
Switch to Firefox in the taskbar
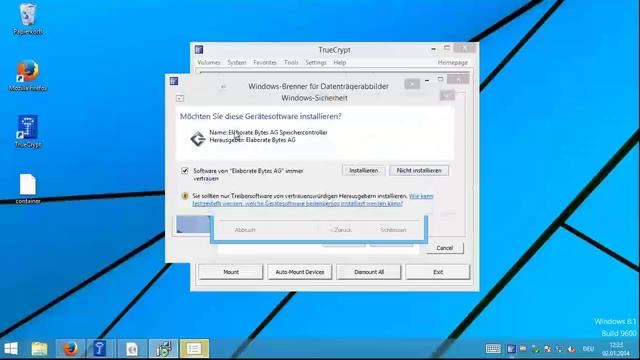[x=70, y=349]
